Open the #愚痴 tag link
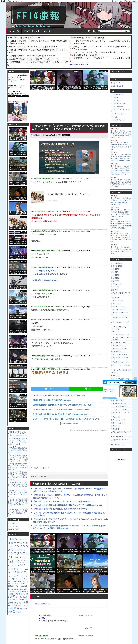This screenshot has width=138, height=644. [x=36, y=468]
